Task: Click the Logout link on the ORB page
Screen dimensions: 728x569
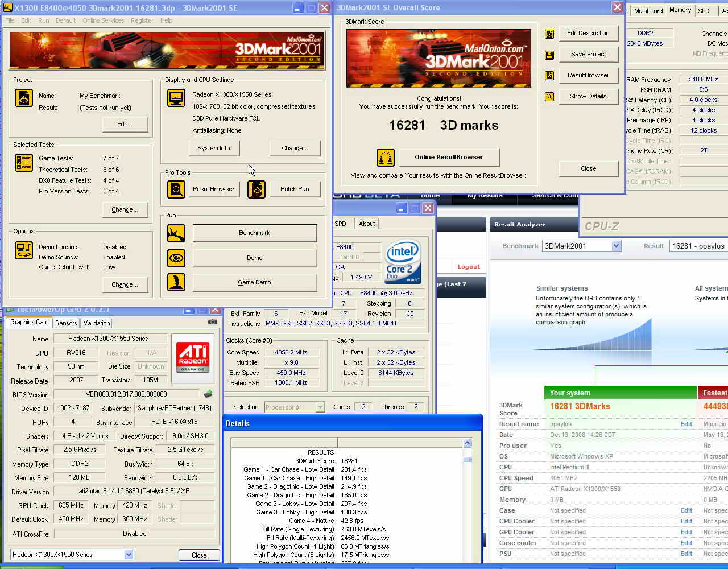Action: [x=469, y=266]
